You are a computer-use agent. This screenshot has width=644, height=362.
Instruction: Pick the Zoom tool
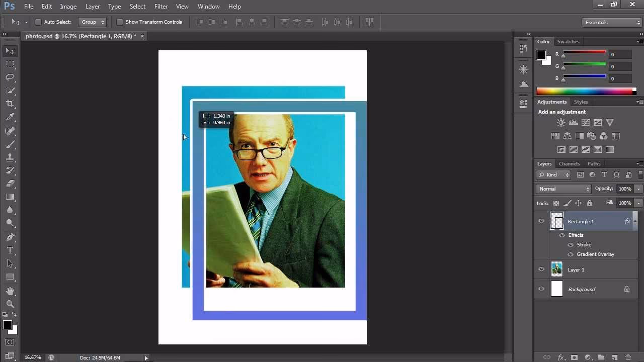click(10, 304)
